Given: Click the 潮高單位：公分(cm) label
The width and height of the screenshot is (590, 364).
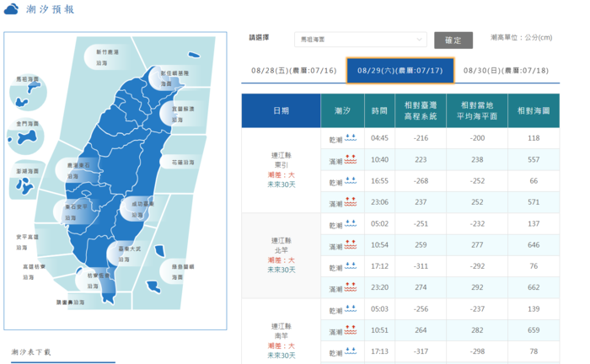Looking at the screenshot, I should [x=522, y=37].
